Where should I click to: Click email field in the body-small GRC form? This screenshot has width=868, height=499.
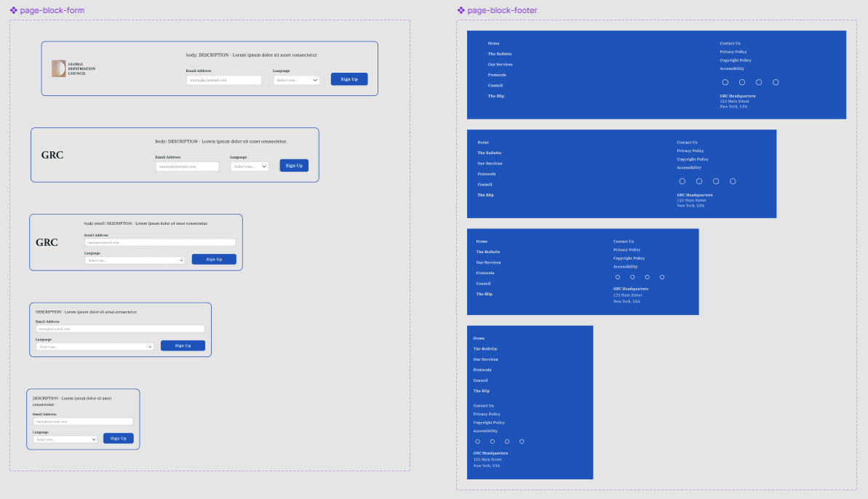[x=160, y=242]
